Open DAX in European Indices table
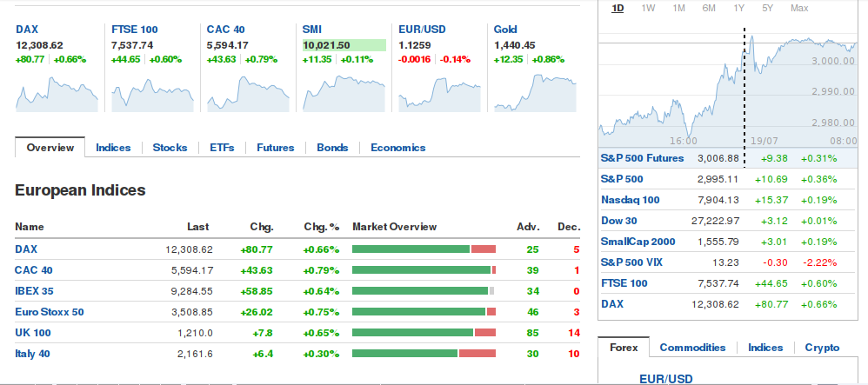The image size is (868, 385). click(x=26, y=249)
